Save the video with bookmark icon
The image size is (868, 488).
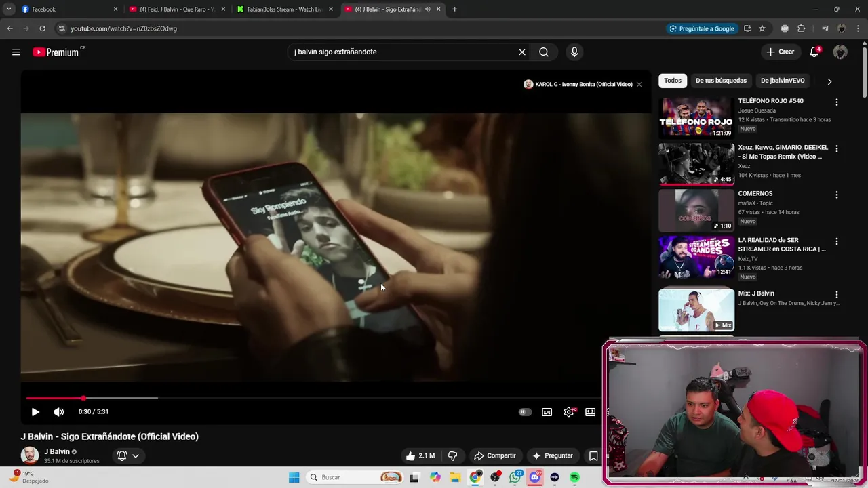593,456
